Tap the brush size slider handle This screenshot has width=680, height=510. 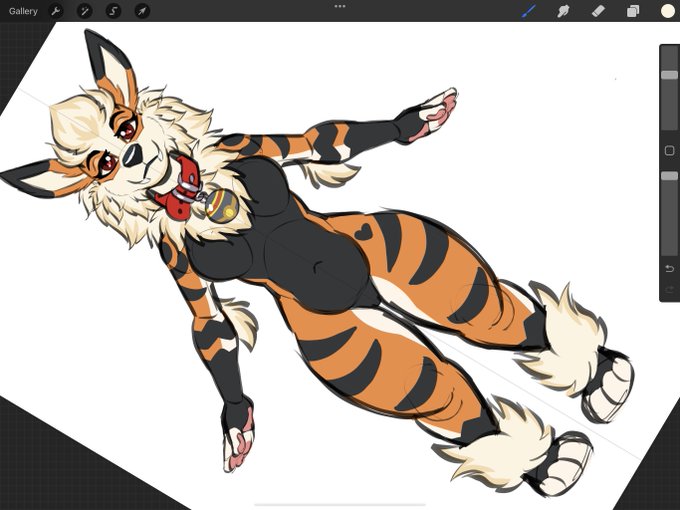(x=669, y=75)
